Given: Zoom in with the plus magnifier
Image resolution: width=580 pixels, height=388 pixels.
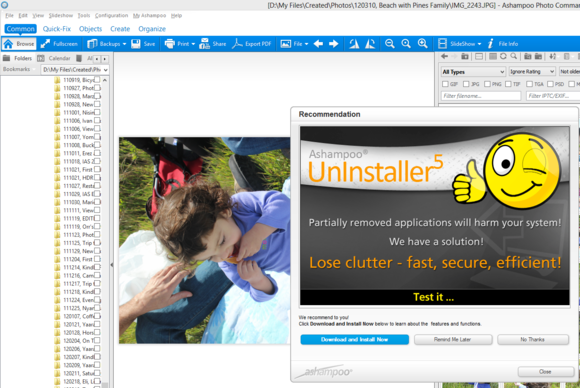Looking at the screenshot, I should click(x=422, y=44).
